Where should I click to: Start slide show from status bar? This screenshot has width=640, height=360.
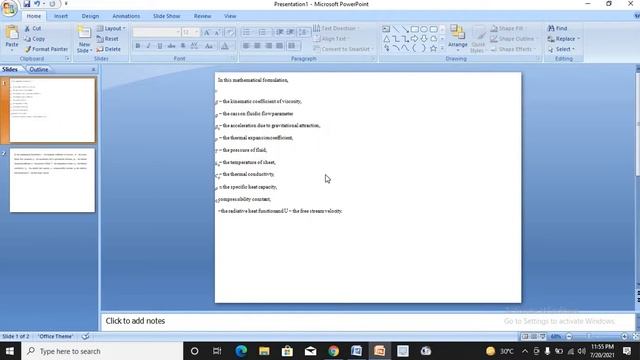pyautogui.click(x=542, y=336)
